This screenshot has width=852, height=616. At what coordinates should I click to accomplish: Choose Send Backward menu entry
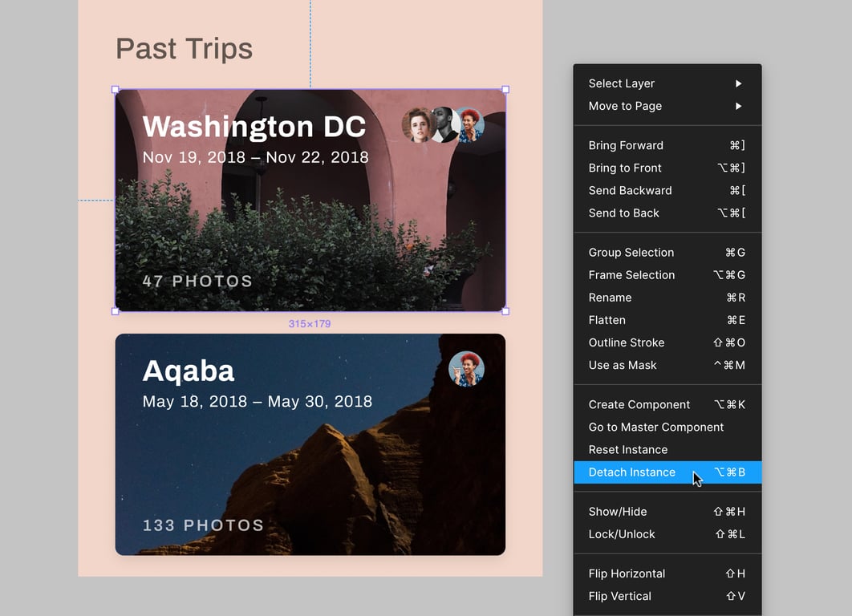(630, 190)
